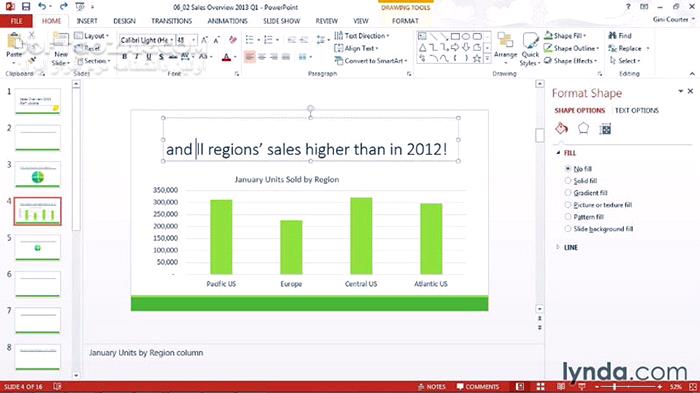Screen dimensions: 700x393
Task: Open the COMMENTS pane
Action: [x=478, y=387]
